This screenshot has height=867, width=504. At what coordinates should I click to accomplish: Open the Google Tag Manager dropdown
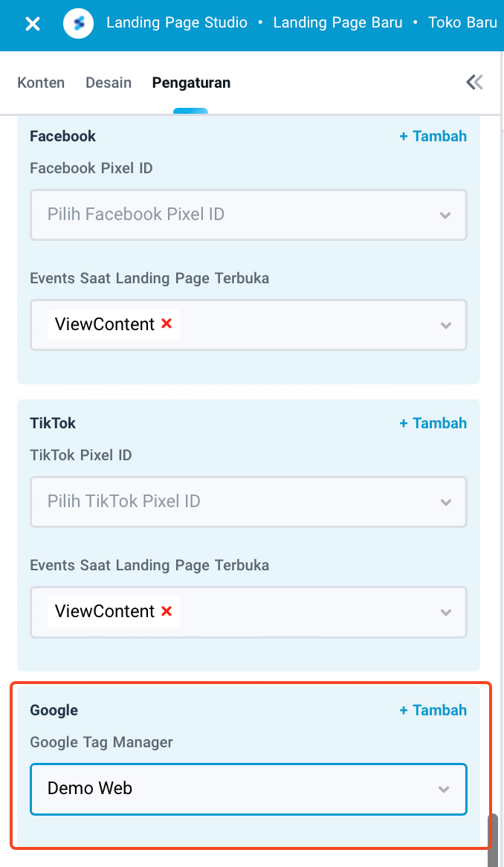tap(248, 789)
